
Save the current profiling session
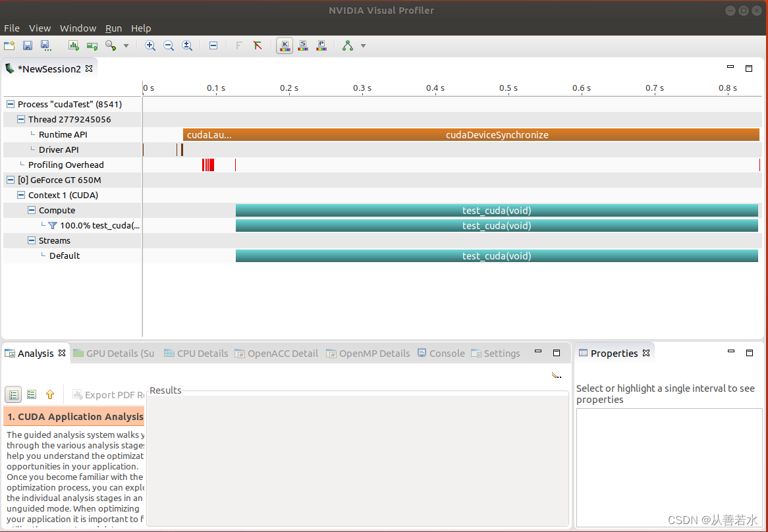27,45
